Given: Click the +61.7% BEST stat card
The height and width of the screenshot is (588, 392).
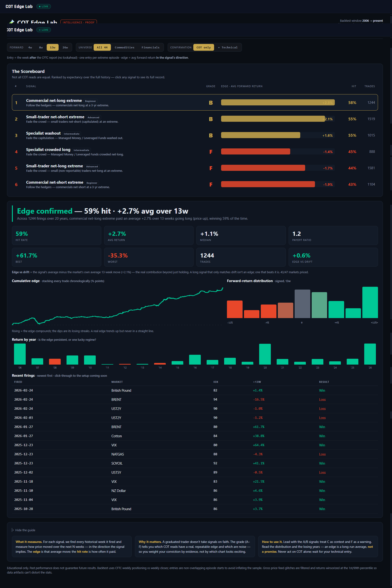Looking at the screenshot, I should coord(57,257).
